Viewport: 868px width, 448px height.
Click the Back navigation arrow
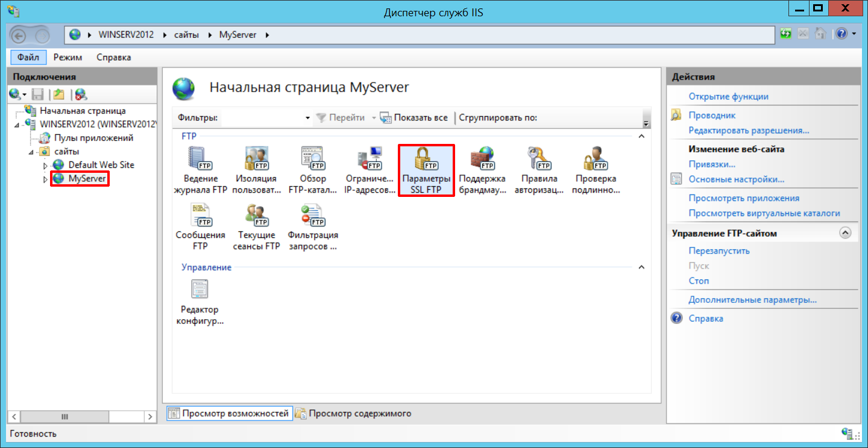19,37
